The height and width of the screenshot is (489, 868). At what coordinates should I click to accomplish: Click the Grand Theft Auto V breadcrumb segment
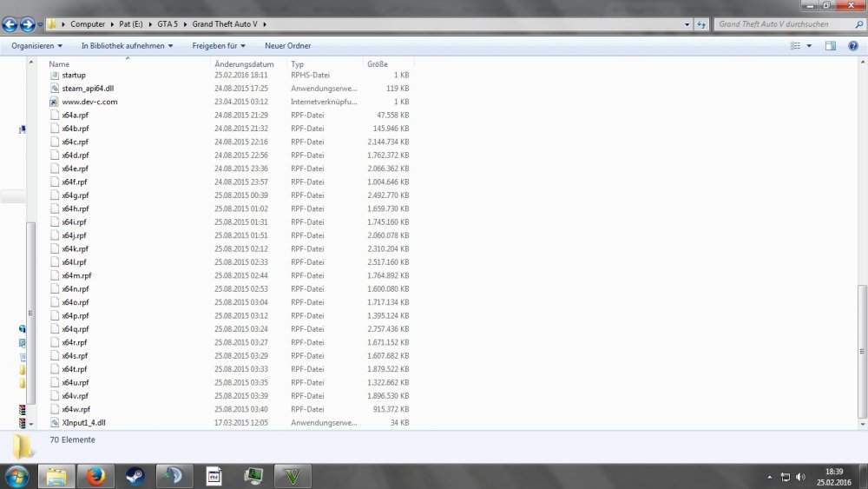(225, 24)
